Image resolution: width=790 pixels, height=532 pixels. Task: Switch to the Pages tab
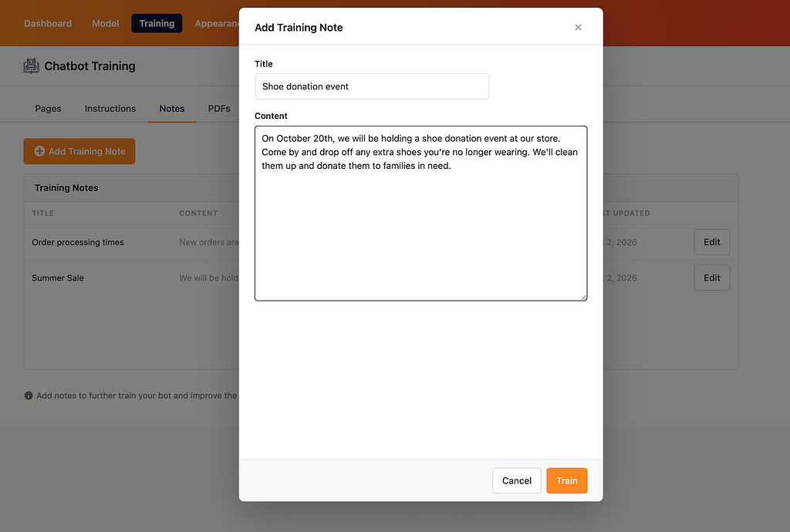(48, 109)
